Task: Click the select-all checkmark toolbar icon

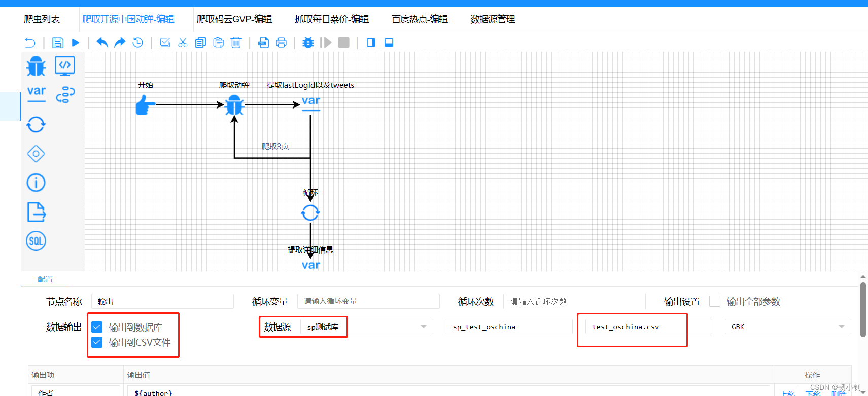Action: pos(165,43)
